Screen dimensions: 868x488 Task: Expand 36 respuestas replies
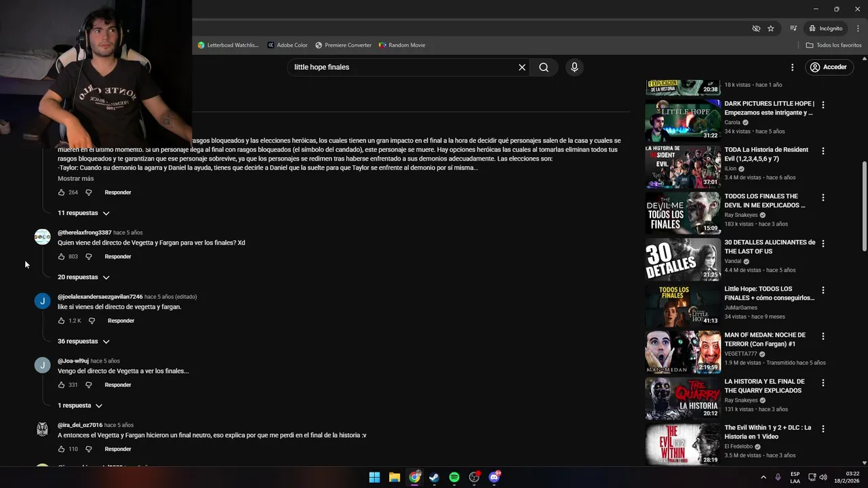tap(83, 342)
